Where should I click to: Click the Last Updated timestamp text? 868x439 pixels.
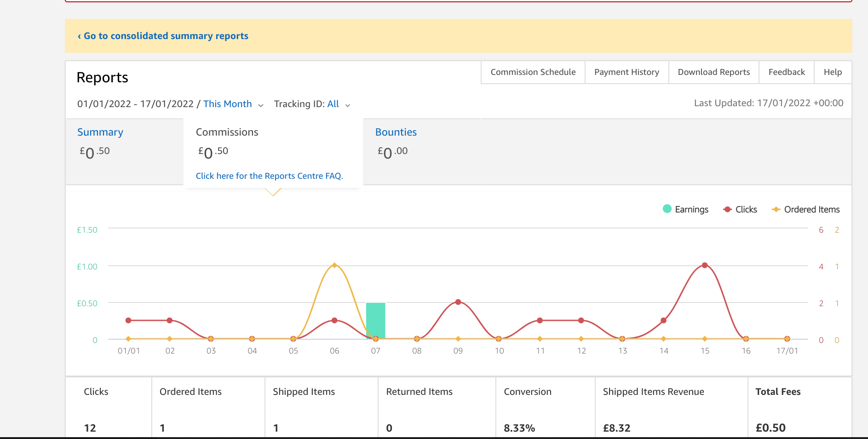coord(769,103)
